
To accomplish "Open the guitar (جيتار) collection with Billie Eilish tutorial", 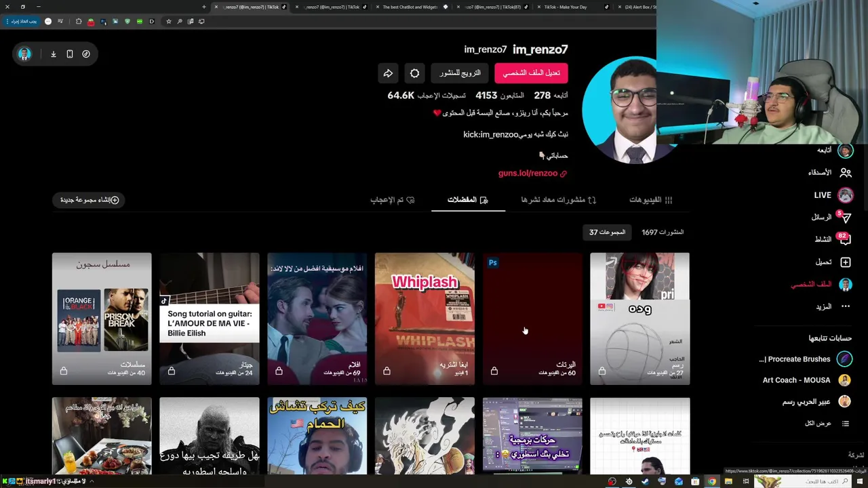I will [x=210, y=319].
